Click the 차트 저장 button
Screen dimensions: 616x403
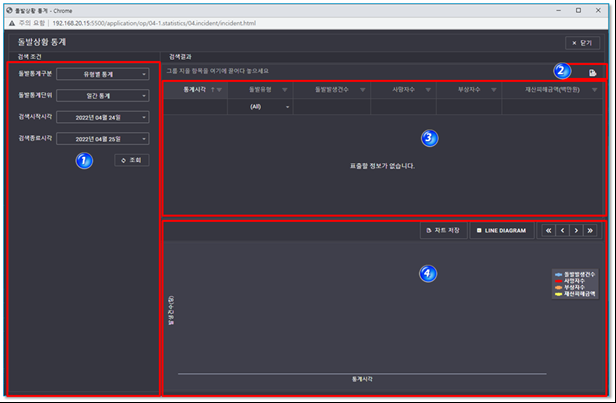pos(442,230)
